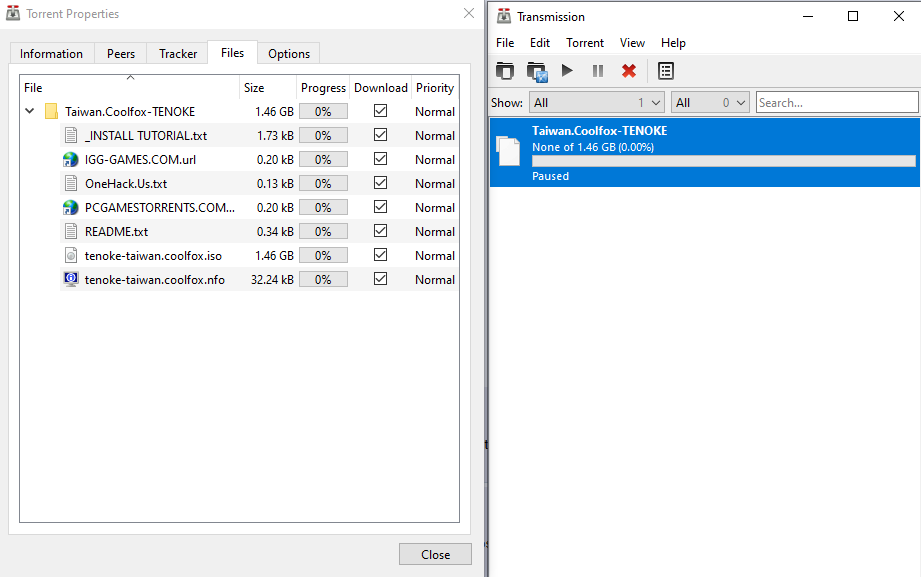This screenshot has width=921, height=577.
Task: Open the File menu in Transmission
Action: [x=505, y=43]
